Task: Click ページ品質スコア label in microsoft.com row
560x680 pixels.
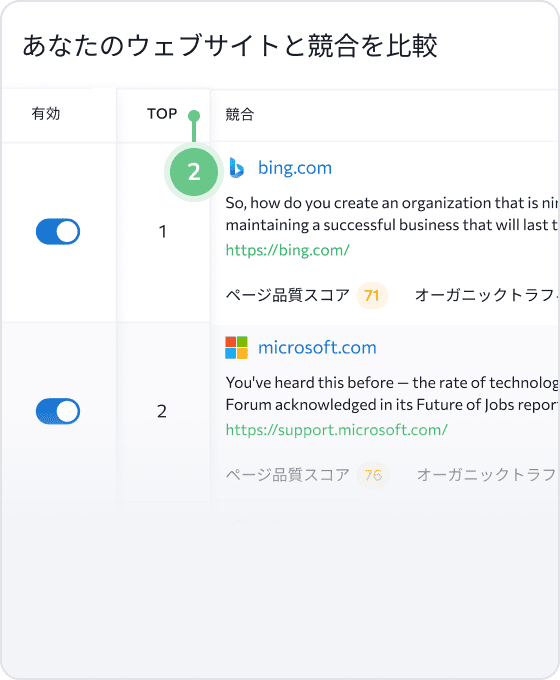Action: 288,475
